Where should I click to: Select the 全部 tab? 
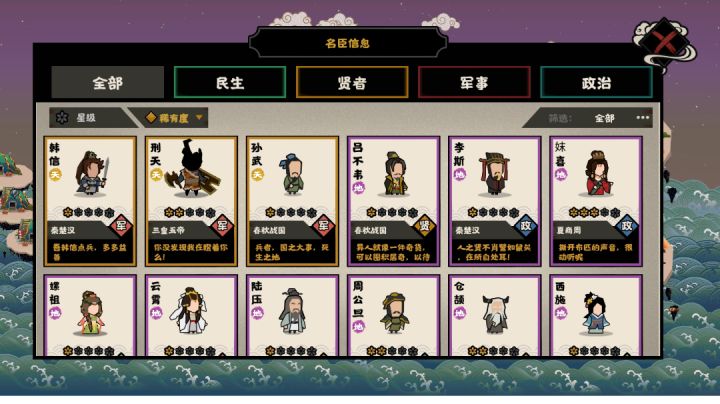[107, 83]
